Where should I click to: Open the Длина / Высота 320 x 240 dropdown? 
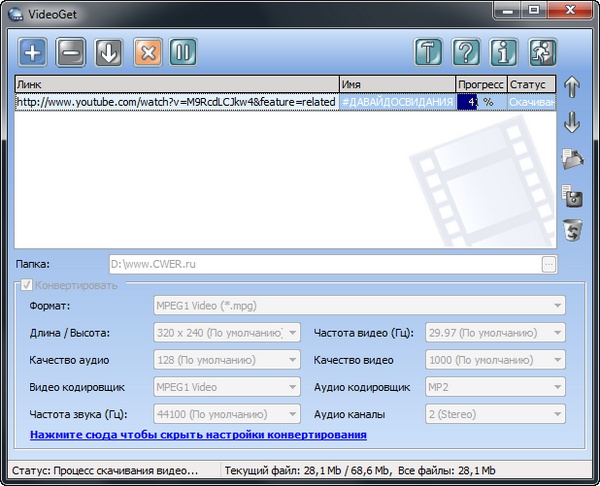[226, 332]
